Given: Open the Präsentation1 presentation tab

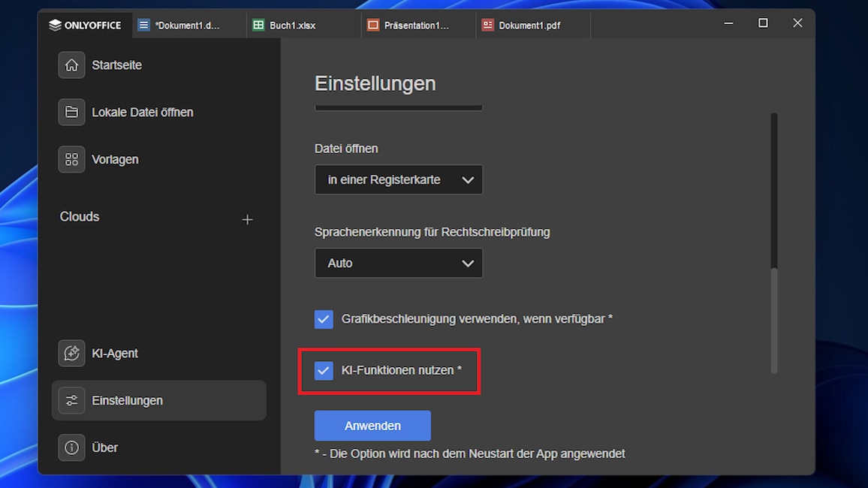Looking at the screenshot, I should pos(418,26).
